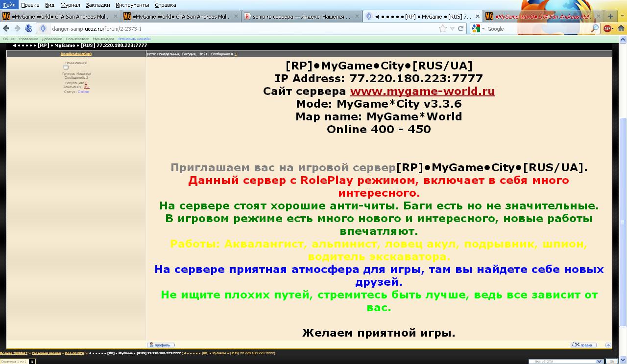Click the IP Address 77.220.180.223:7777 line

tap(379, 78)
